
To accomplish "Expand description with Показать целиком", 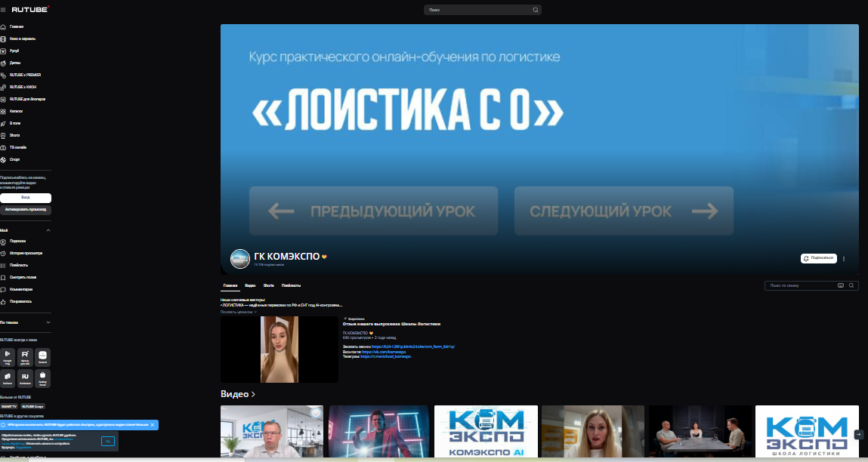I will 238,312.
